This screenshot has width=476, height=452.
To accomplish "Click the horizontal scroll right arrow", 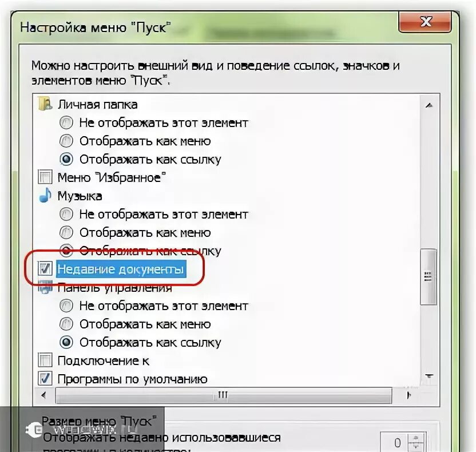I will 409,395.
